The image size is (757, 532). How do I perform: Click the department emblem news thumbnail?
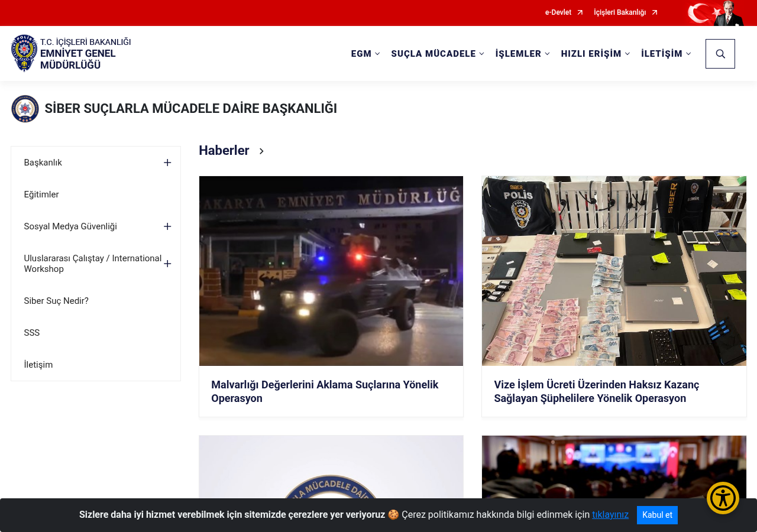click(x=331, y=467)
